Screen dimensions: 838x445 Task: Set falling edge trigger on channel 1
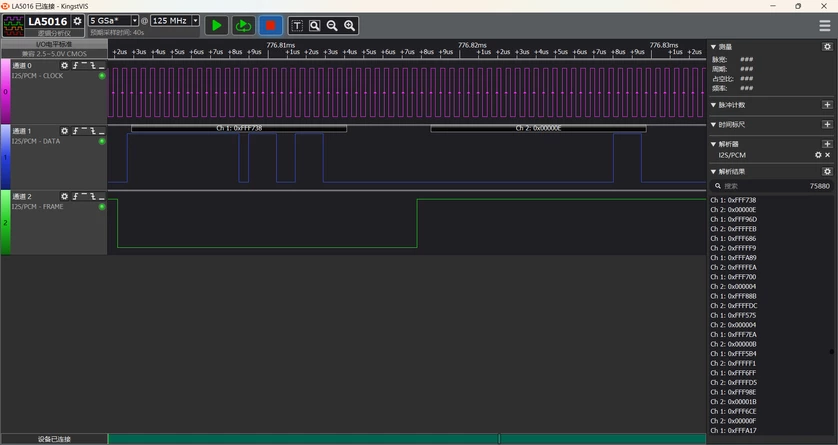(x=92, y=131)
